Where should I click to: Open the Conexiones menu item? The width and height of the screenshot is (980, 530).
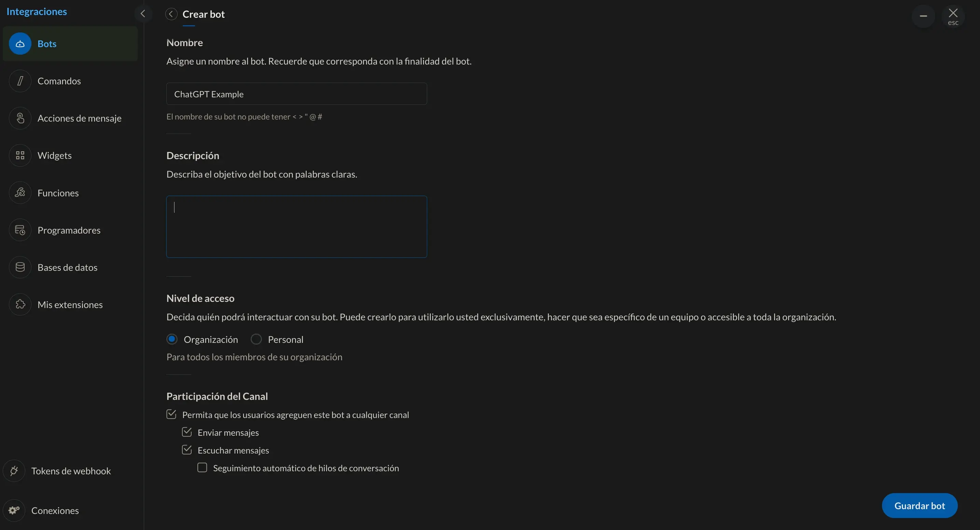coord(55,511)
